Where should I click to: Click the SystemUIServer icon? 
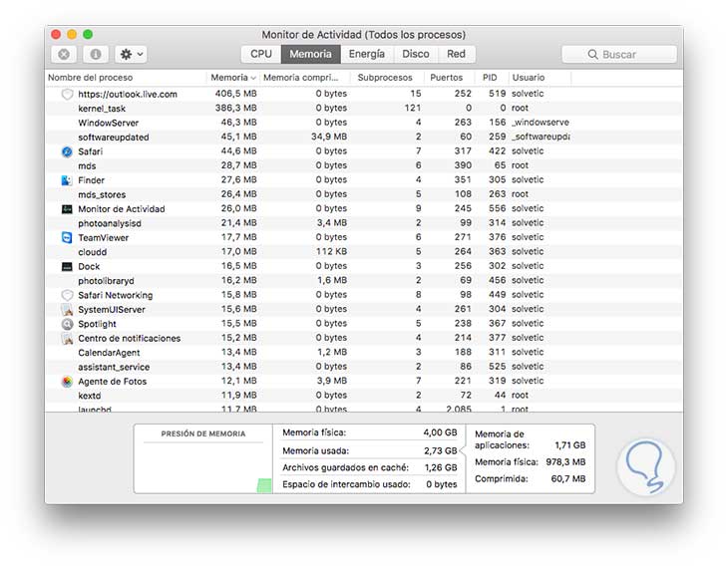(x=68, y=310)
